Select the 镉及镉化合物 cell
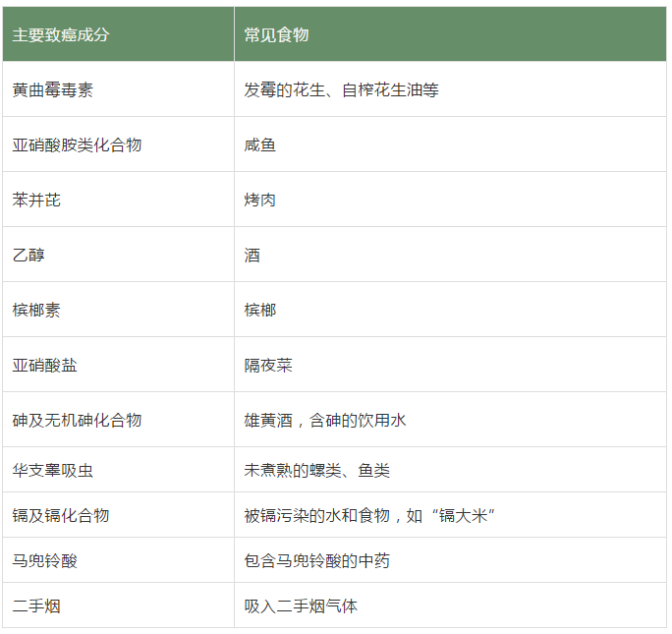Viewport: 672px width, 634px height. 61,515
